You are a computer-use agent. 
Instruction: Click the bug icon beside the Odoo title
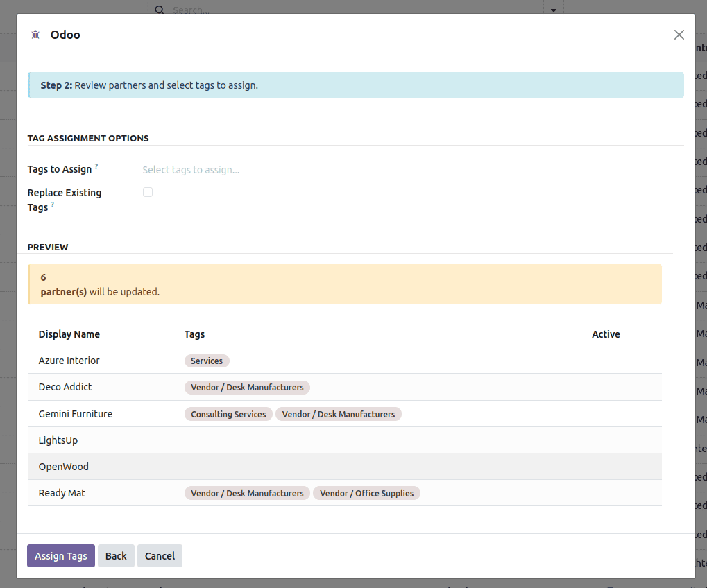pyautogui.click(x=35, y=34)
